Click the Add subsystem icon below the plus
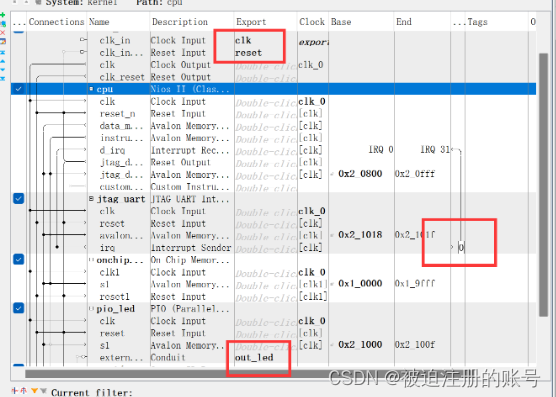 pos(2,24)
